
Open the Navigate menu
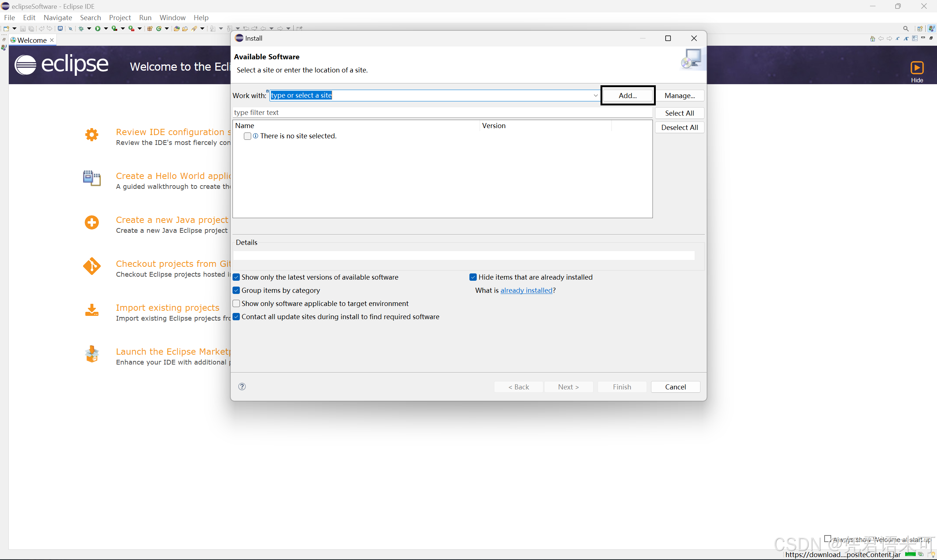pyautogui.click(x=58, y=17)
